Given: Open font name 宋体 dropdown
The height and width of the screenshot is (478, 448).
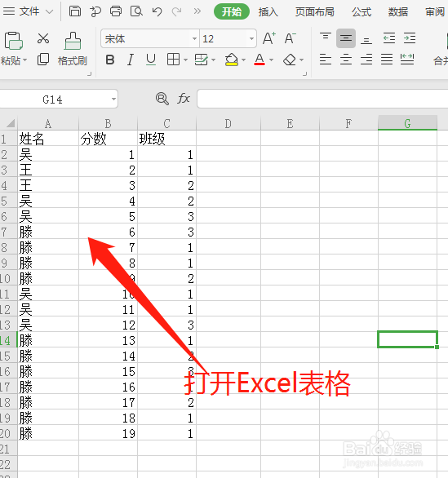Looking at the screenshot, I should click(194, 38).
